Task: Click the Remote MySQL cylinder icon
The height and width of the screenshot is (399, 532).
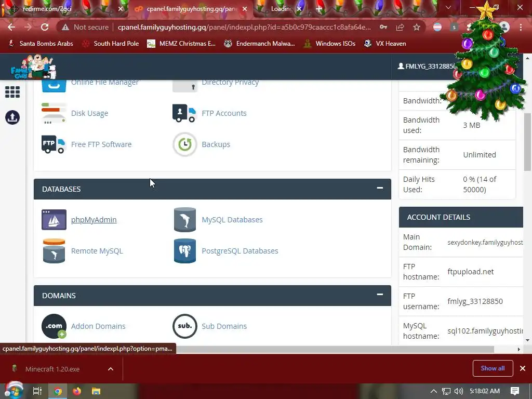Action: 54,251
